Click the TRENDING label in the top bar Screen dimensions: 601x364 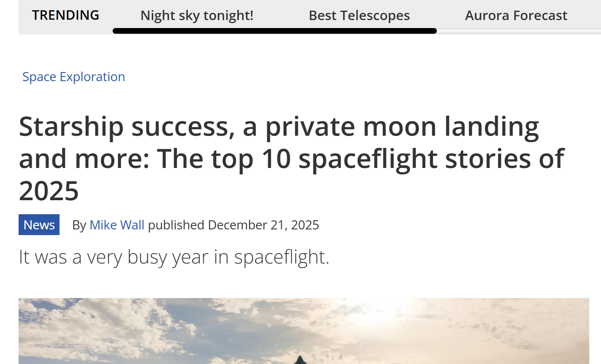[x=65, y=15]
